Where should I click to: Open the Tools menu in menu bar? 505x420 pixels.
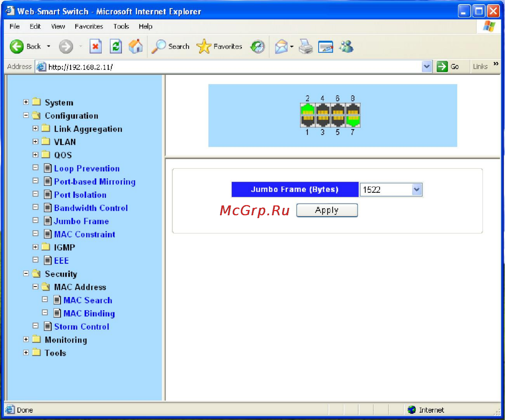pyautogui.click(x=121, y=26)
